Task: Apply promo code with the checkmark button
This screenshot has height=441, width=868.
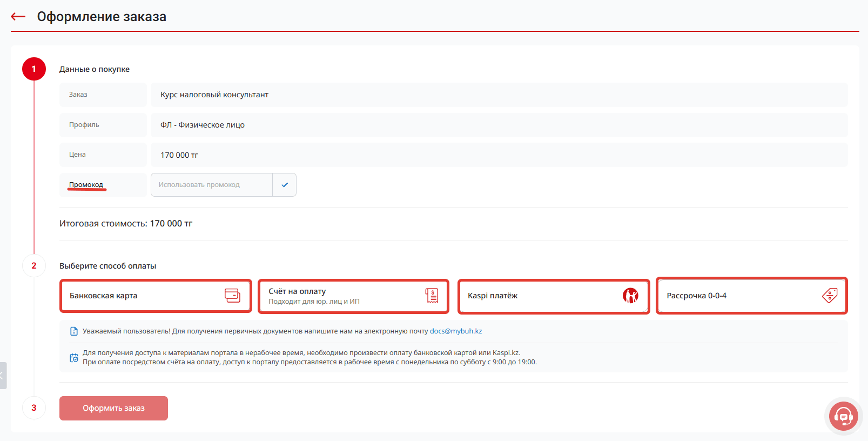Action: pyautogui.click(x=285, y=185)
